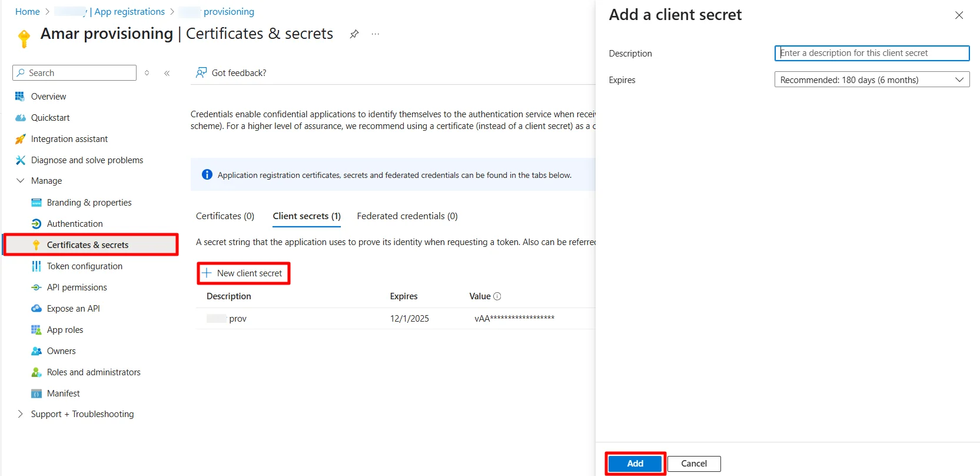Click the API permissions icon
The height and width of the screenshot is (476, 980).
[36, 287]
